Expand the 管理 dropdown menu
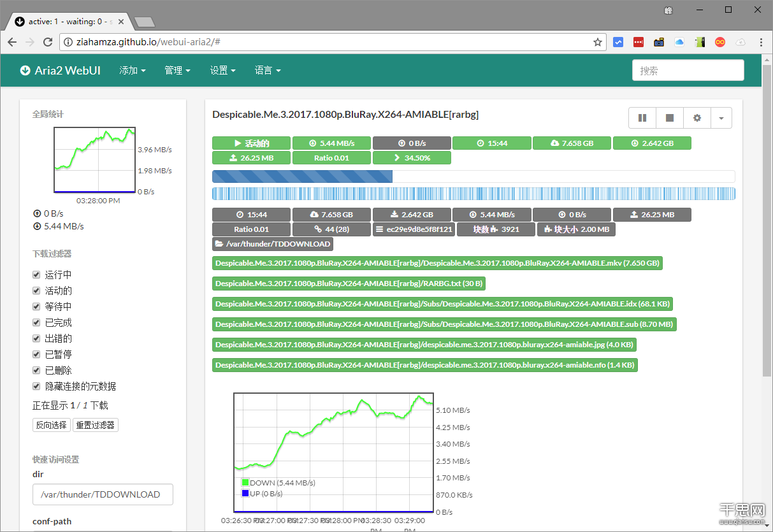This screenshot has width=773, height=532. [177, 70]
